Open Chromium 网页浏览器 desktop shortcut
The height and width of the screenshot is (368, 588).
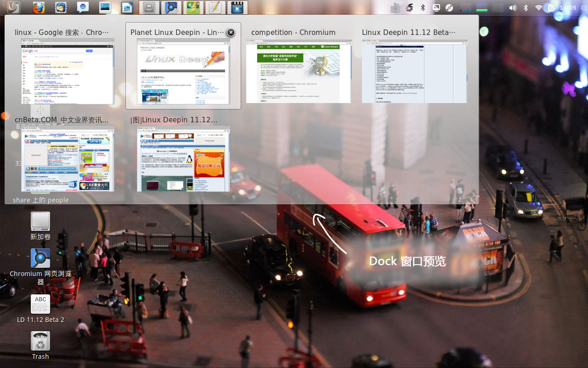tap(40, 267)
